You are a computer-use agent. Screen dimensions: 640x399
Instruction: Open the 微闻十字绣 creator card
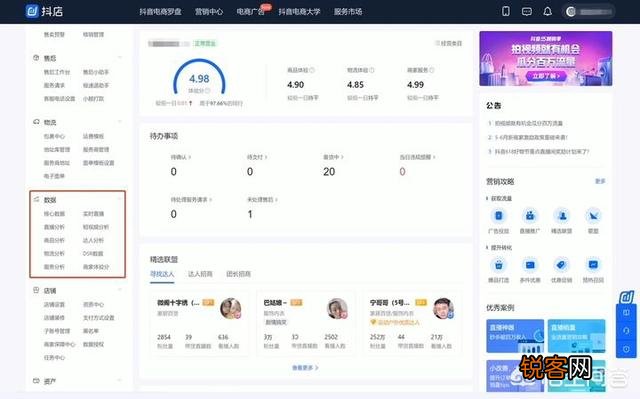199,324
